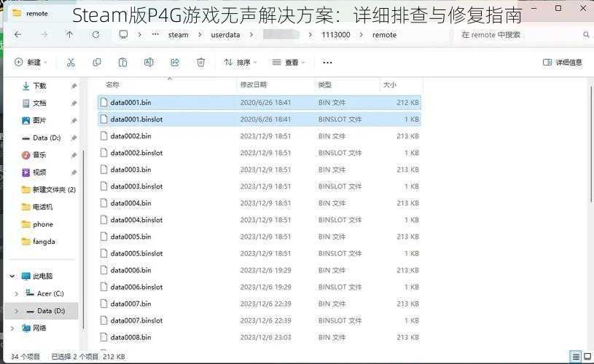594x364 pixels.
Task: Expand the Data (D:) drive tree node
Action: 16,311
